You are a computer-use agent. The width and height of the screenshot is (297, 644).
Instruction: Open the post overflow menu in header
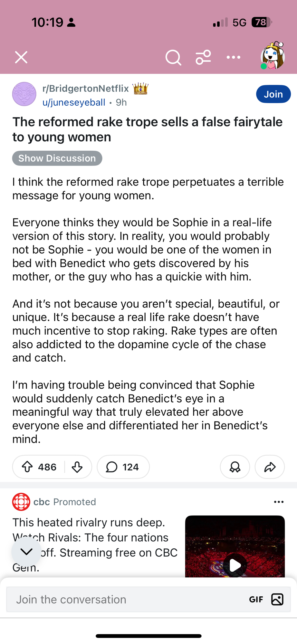(233, 58)
